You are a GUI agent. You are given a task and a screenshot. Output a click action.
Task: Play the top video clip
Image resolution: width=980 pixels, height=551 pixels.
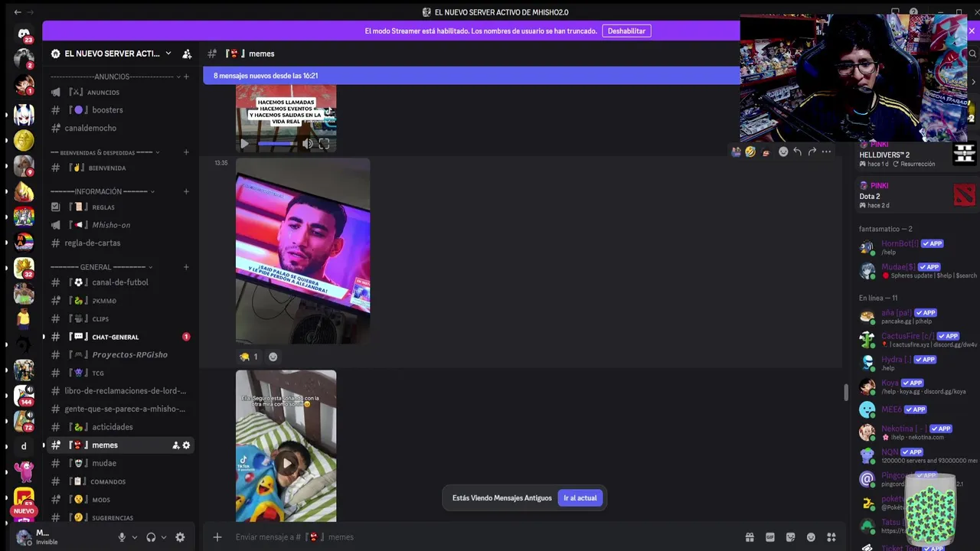pos(244,143)
